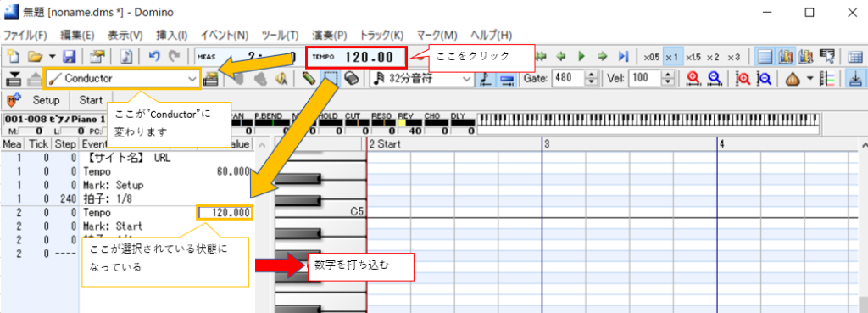Select the eraser tool
The height and width of the screenshot is (313, 868).
[x=351, y=79]
